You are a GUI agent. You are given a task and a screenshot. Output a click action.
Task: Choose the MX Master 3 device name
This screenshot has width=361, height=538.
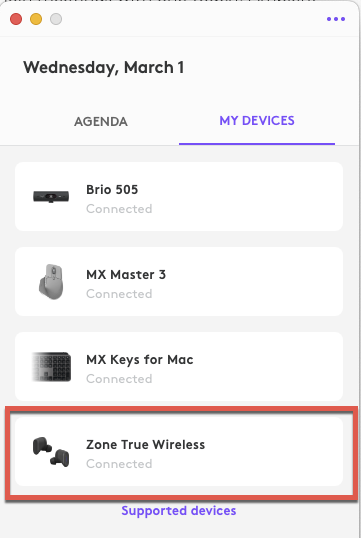click(126, 274)
